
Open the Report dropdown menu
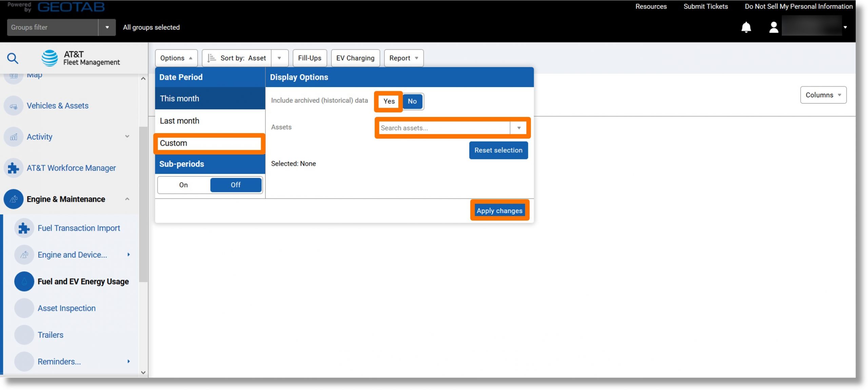(x=403, y=58)
